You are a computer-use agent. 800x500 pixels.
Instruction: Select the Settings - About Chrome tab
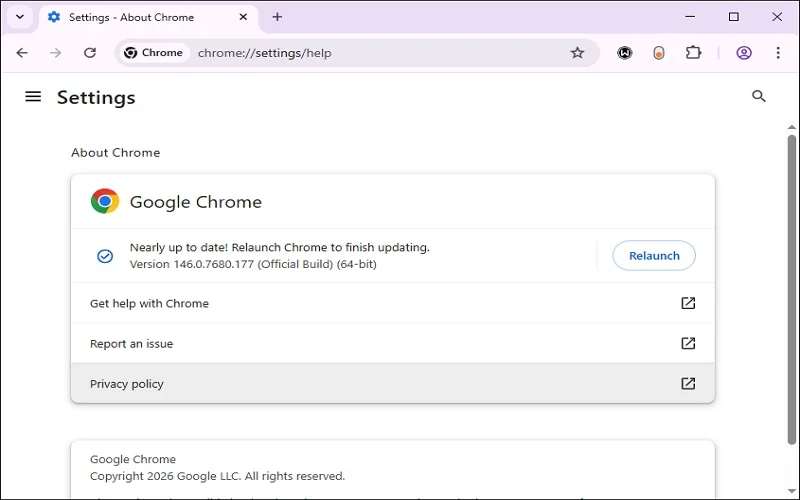point(148,17)
